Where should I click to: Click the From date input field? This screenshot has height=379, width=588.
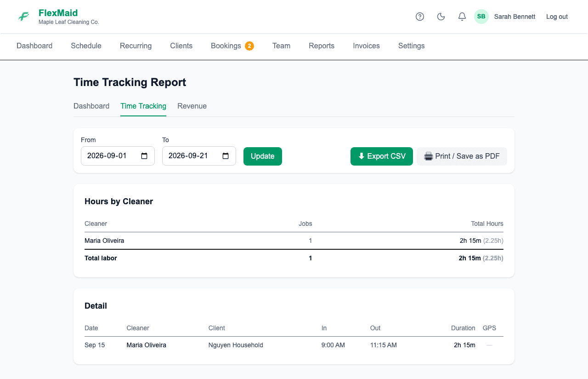pyautogui.click(x=118, y=156)
